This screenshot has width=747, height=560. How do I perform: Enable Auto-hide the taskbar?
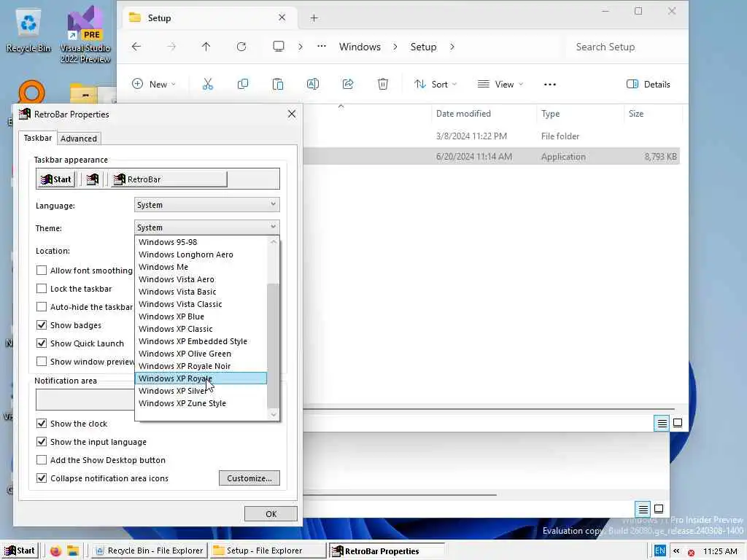pyautogui.click(x=42, y=307)
